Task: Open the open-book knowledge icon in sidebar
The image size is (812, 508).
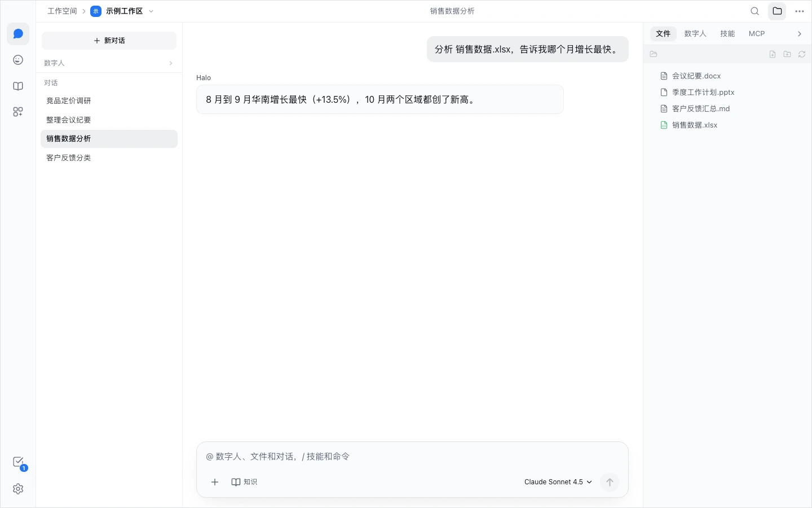Action: click(18, 86)
